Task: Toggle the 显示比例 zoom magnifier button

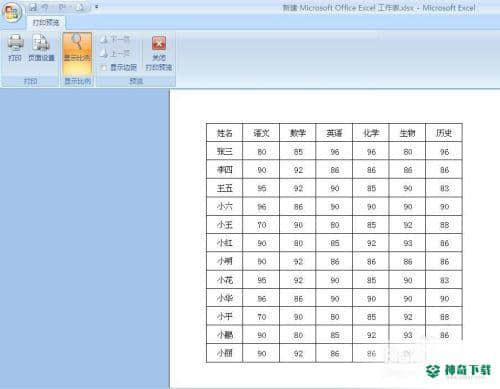Action: point(77,53)
